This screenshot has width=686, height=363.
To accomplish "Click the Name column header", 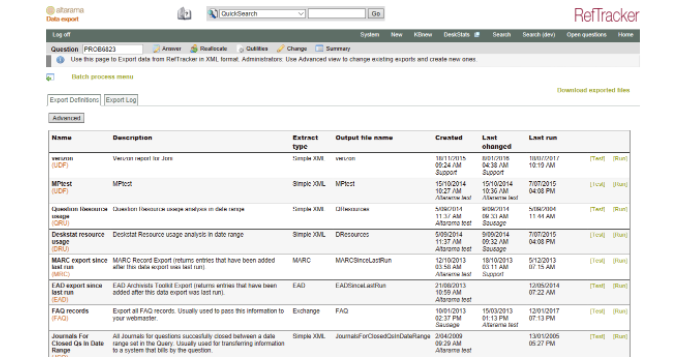I will [62, 138].
